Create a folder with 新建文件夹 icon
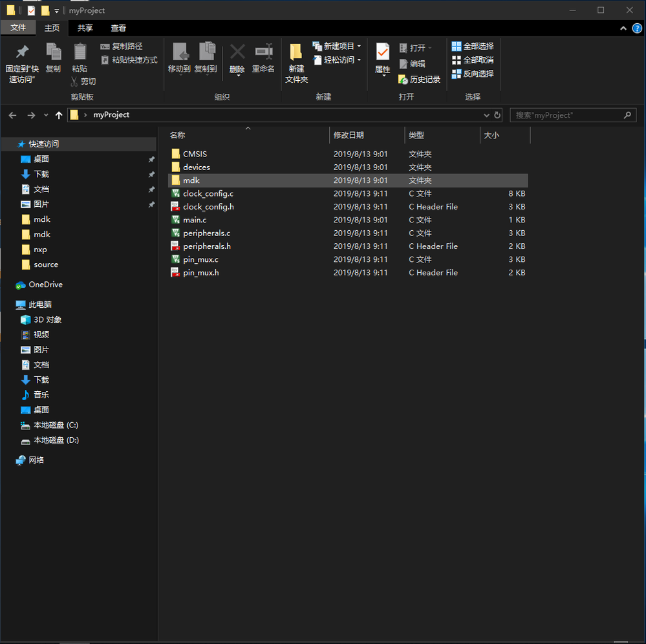Image resolution: width=646 pixels, height=644 pixels. (x=296, y=61)
